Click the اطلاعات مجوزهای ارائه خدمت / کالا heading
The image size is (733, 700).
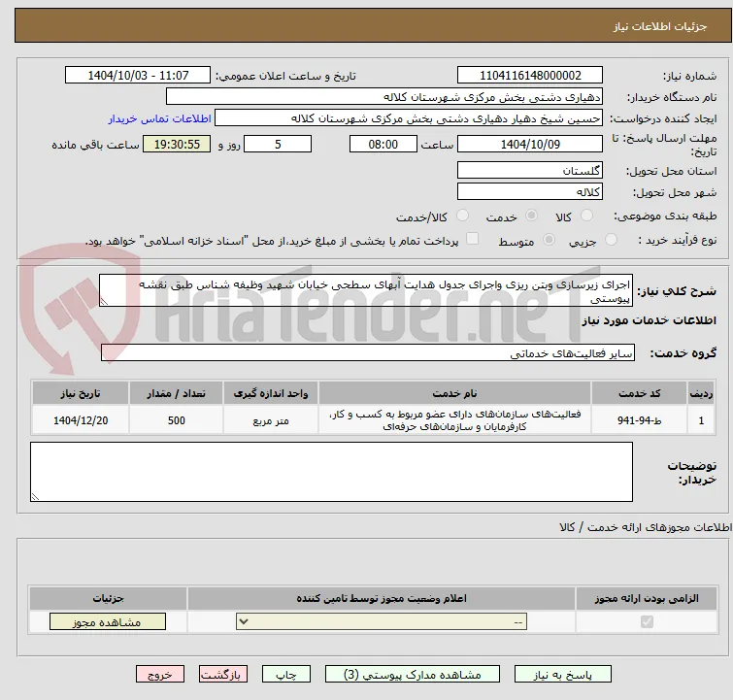tap(646, 527)
